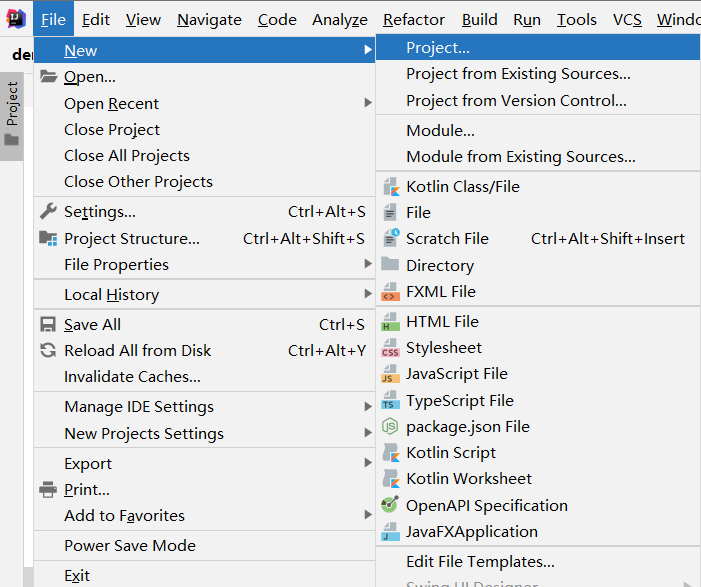Select Invalidate Caches...

[x=204, y=376]
